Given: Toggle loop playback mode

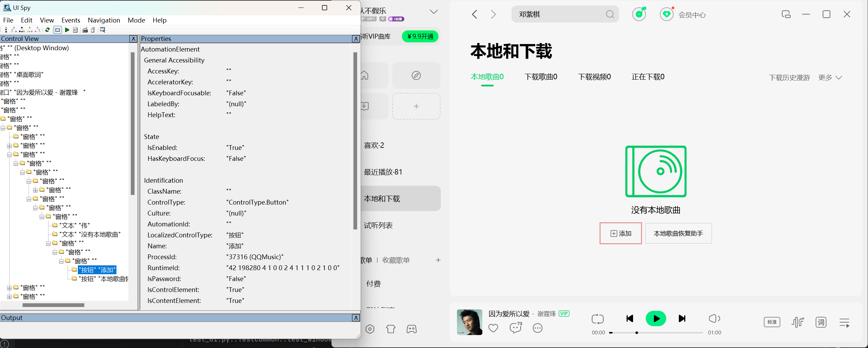Looking at the screenshot, I should click(598, 319).
